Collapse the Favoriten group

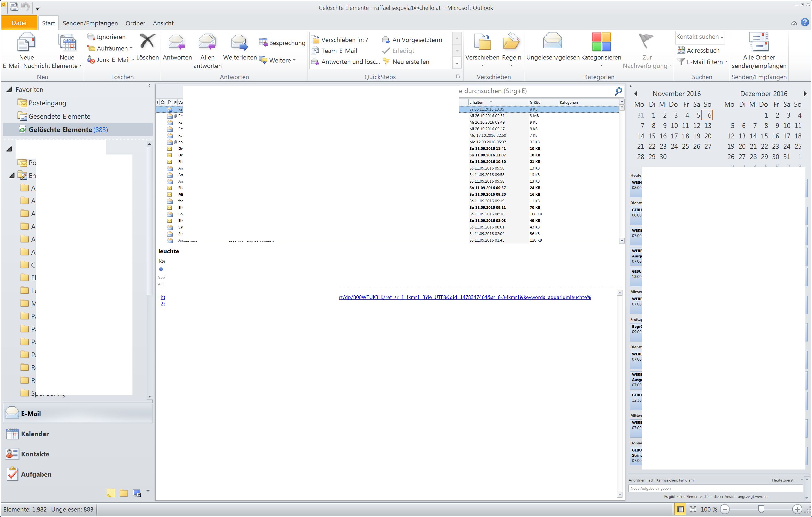9,90
